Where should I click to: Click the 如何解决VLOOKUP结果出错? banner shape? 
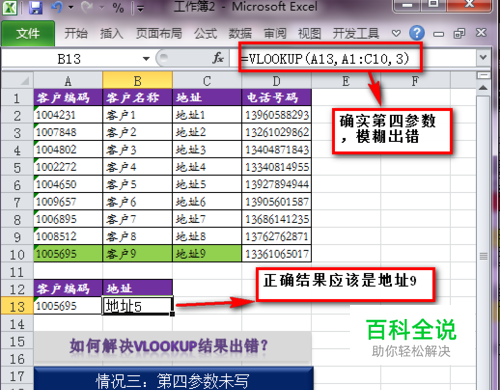click(173, 347)
